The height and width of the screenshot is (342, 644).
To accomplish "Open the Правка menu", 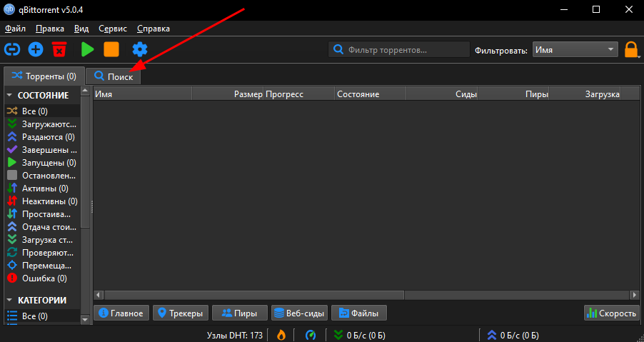I will 50,29.
